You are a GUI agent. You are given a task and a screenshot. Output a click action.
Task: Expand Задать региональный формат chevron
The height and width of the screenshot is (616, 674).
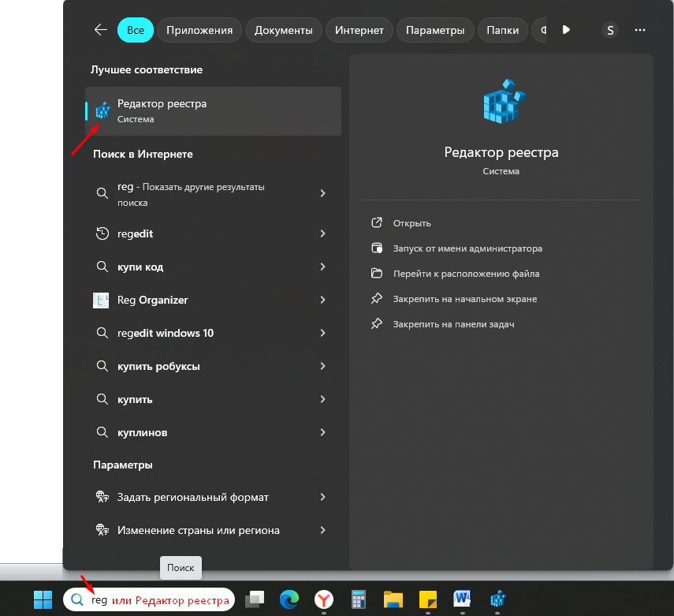click(323, 497)
